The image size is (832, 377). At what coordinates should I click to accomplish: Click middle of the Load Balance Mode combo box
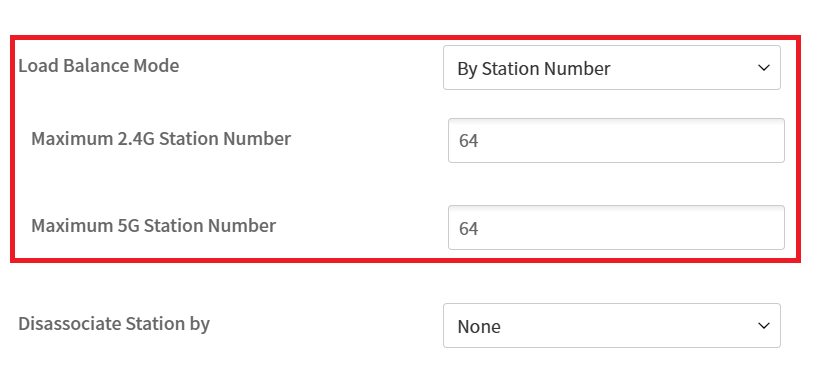(x=612, y=67)
